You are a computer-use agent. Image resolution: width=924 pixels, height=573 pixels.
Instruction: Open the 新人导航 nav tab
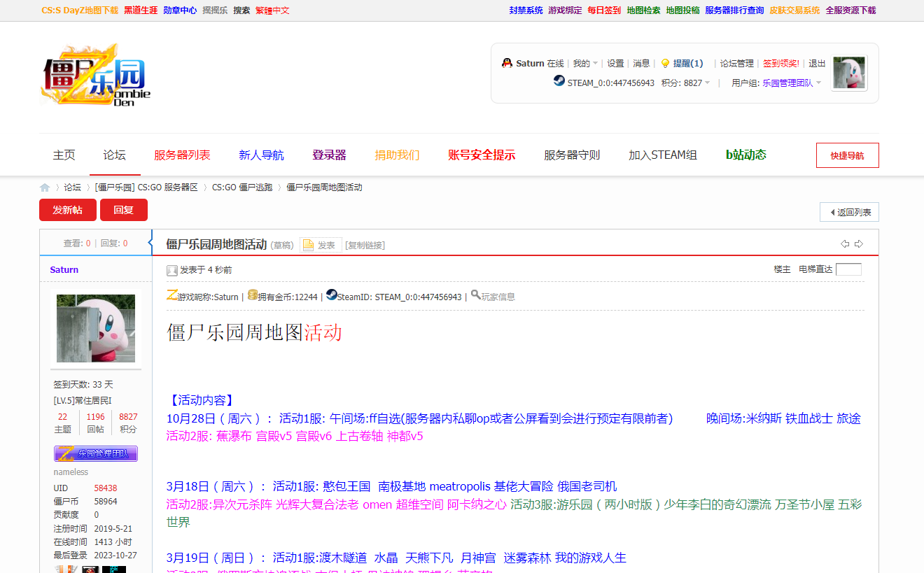(x=261, y=155)
